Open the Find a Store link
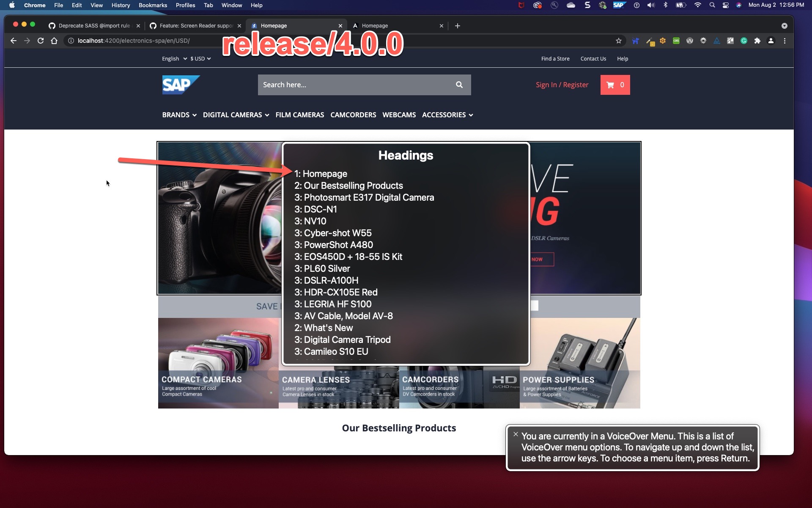The image size is (812, 508). tap(555, 59)
